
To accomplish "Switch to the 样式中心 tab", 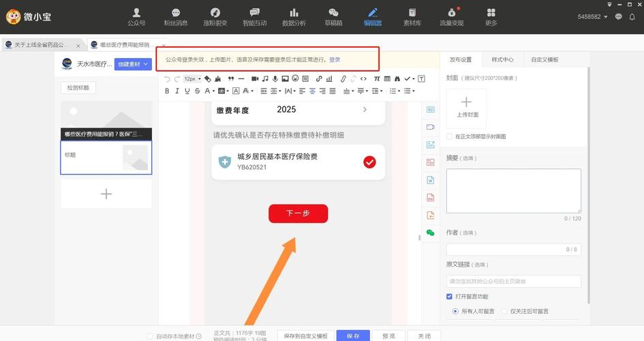I will 502,59.
